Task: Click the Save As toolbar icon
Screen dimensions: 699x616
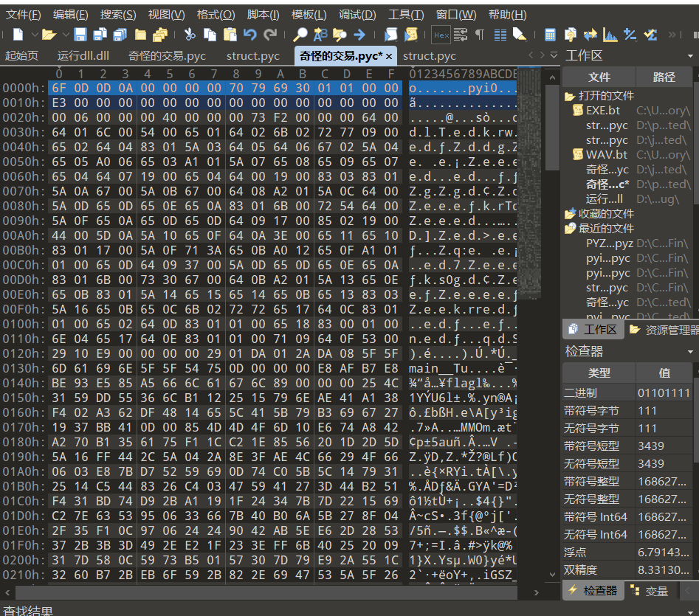Action: (100, 34)
